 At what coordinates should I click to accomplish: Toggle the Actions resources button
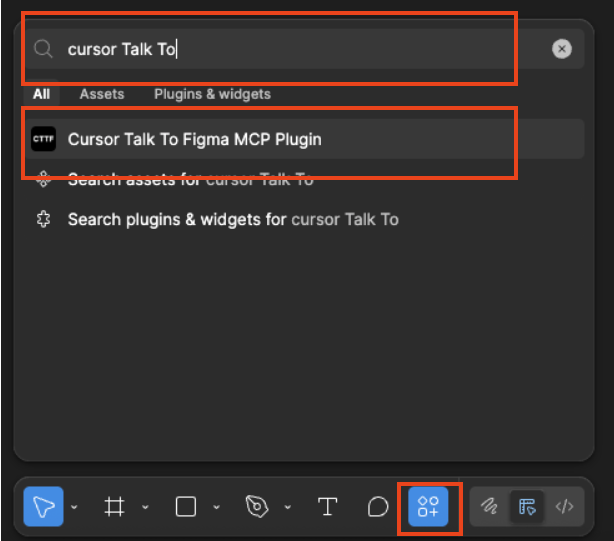[428, 506]
